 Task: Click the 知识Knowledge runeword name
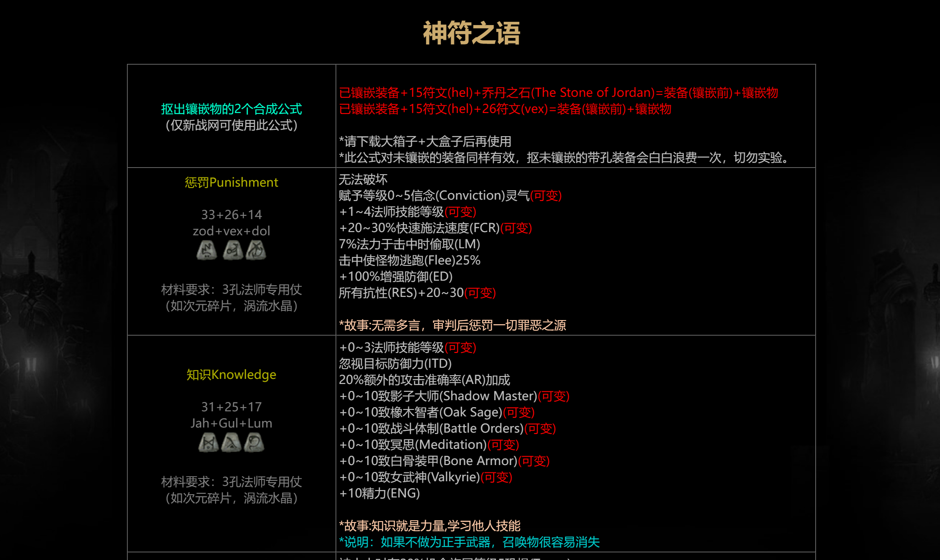(x=231, y=375)
